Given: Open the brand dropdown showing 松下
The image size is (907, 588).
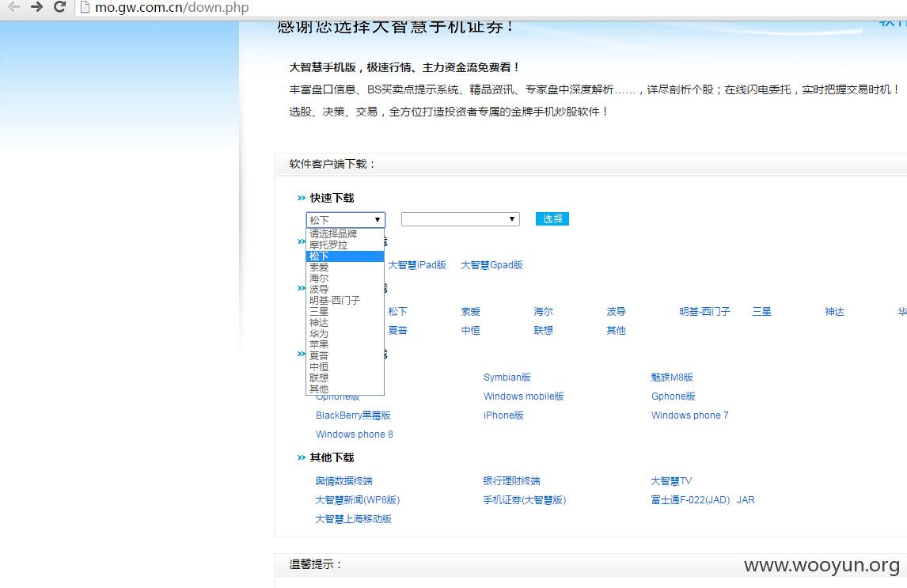Looking at the screenshot, I should pos(345,220).
